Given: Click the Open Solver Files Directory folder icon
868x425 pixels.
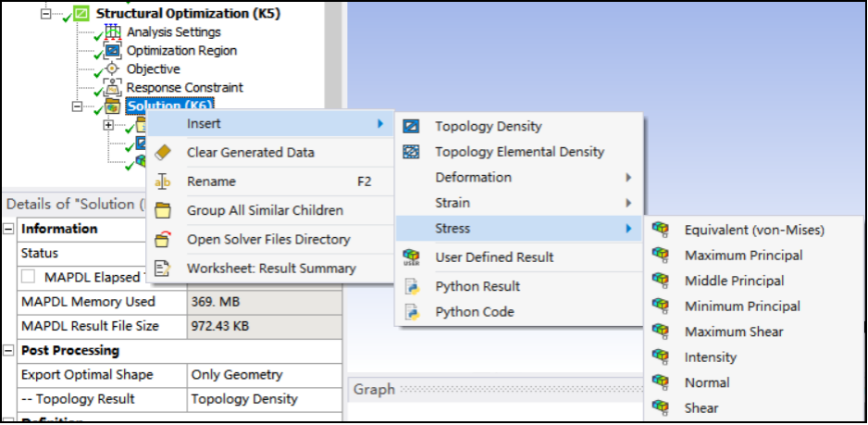Looking at the screenshot, I should click(163, 239).
